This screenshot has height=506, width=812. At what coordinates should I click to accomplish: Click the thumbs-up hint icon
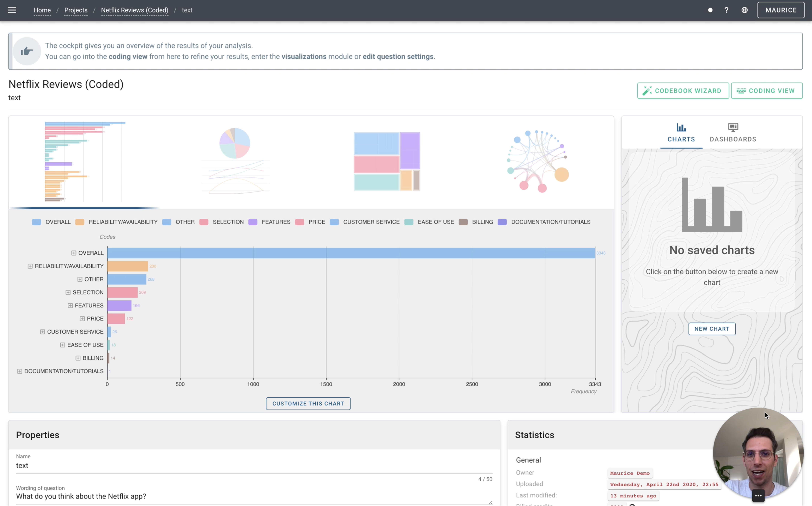tap(27, 51)
